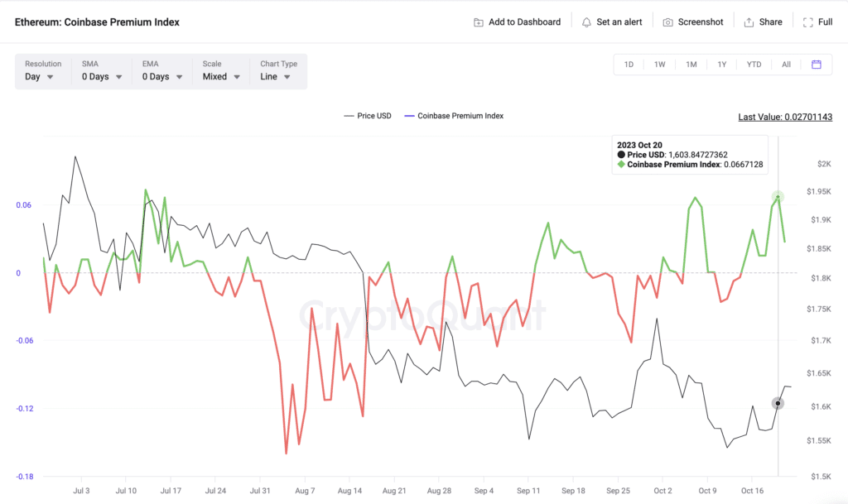Open the Resolution Day dropdown

coord(40,77)
